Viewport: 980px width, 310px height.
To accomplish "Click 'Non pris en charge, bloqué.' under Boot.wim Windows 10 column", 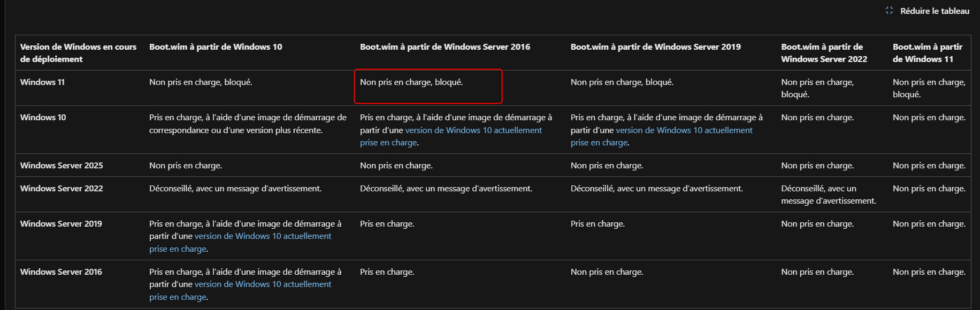I will point(201,82).
